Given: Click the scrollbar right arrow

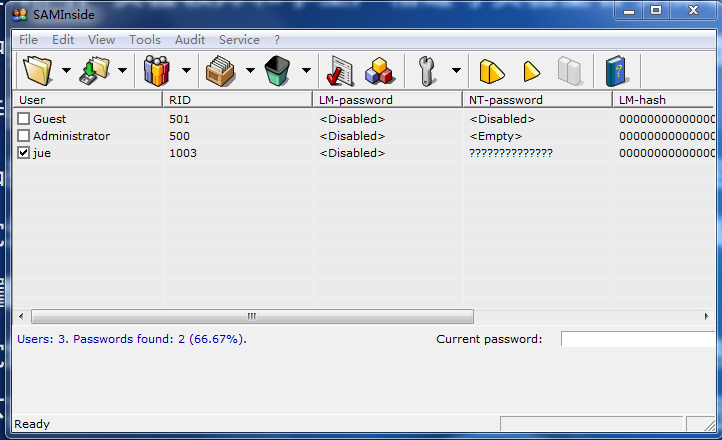Looking at the screenshot, I should click(x=706, y=316).
